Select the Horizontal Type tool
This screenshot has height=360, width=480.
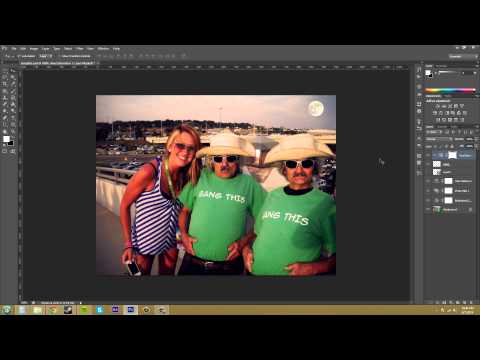click(13, 117)
